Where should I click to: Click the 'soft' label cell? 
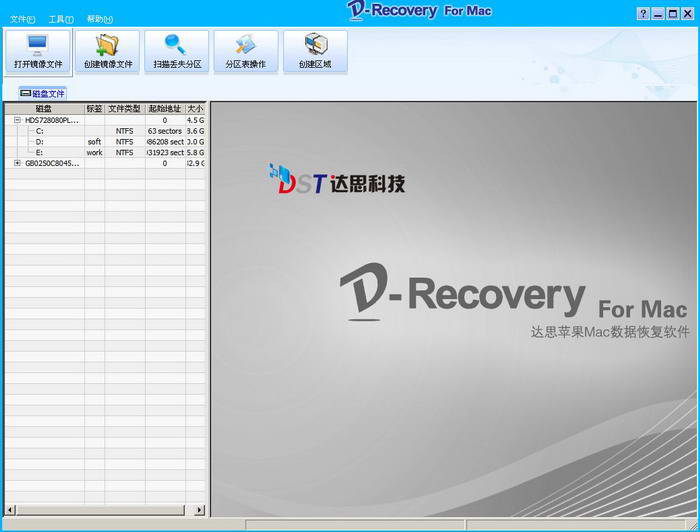(94, 141)
